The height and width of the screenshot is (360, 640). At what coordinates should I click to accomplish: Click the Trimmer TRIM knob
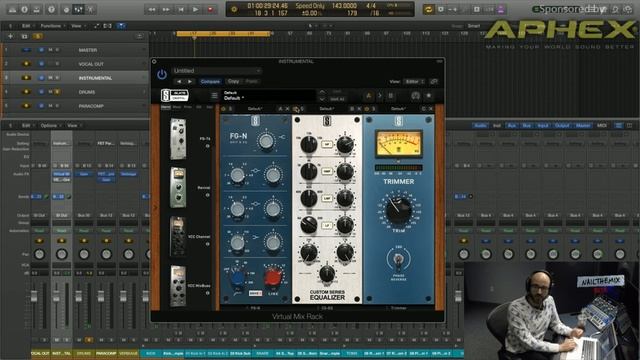pos(398,210)
